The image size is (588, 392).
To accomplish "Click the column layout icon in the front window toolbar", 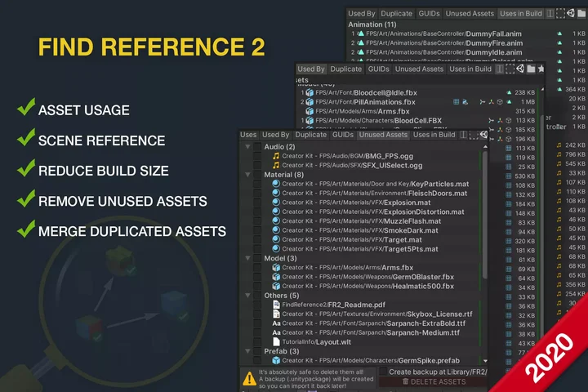I will coord(464,135).
